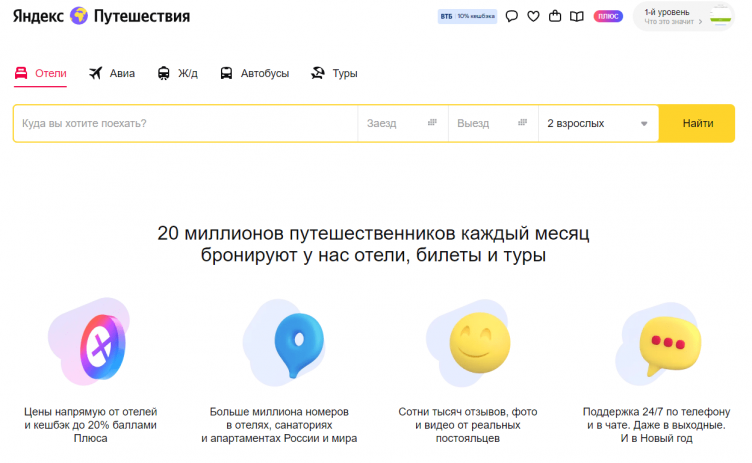Click 'Сотни тысяч отзывов, фото' text
The height and width of the screenshot is (463, 752).
click(468, 412)
